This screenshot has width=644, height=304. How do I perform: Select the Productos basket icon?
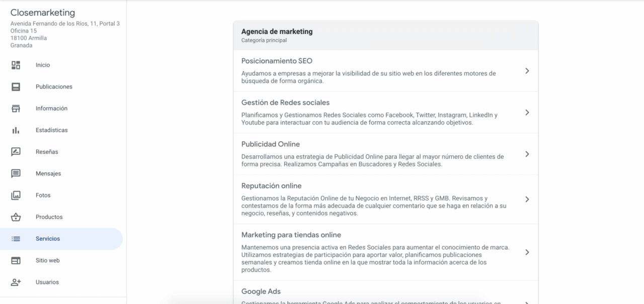point(15,217)
